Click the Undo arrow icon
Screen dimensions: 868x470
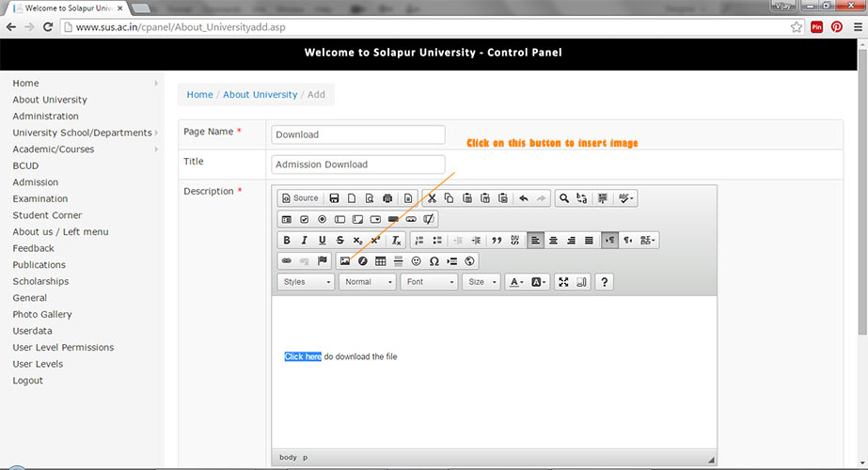click(x=524, y=198)
